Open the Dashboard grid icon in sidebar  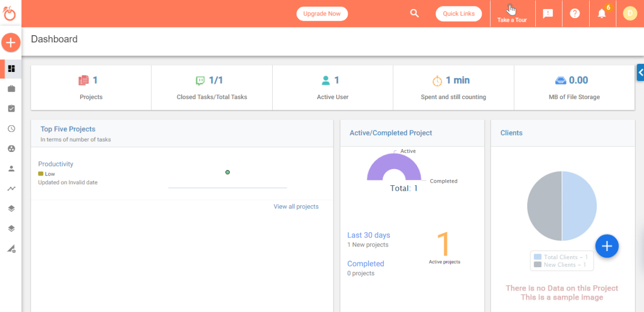click(11, 68)
